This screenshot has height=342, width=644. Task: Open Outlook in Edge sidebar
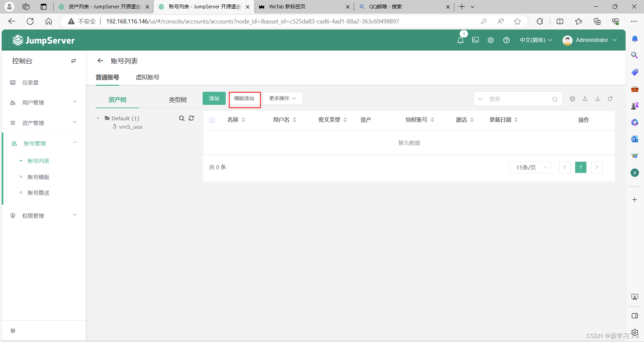[635, 139]
